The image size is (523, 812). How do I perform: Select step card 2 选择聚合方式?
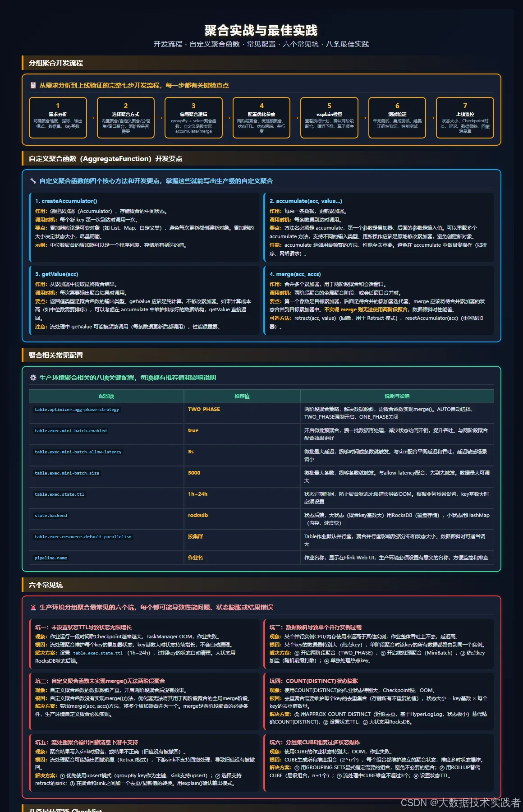pyautogui.click(x=126, y=118)
